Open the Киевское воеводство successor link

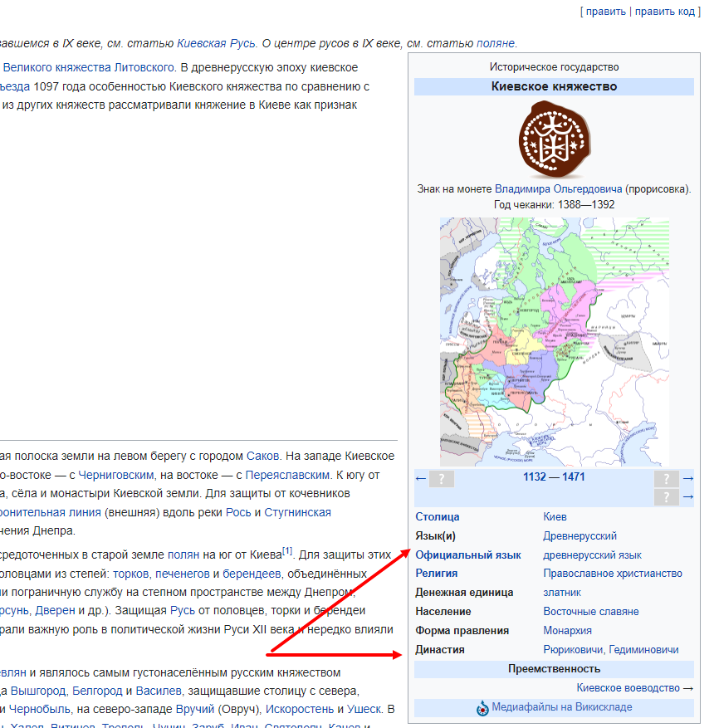coord(628,687)
